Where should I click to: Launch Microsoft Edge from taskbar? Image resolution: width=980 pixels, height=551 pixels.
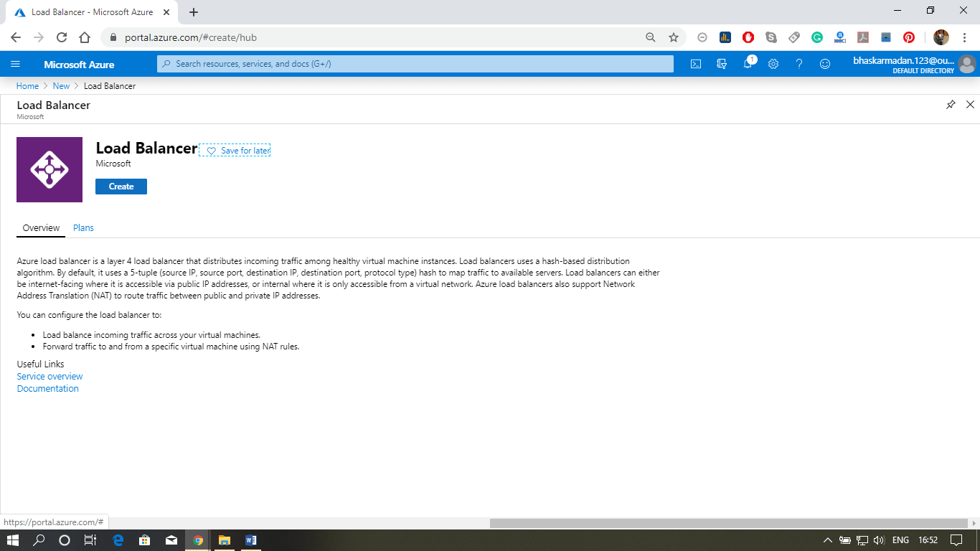pos(118,540)
